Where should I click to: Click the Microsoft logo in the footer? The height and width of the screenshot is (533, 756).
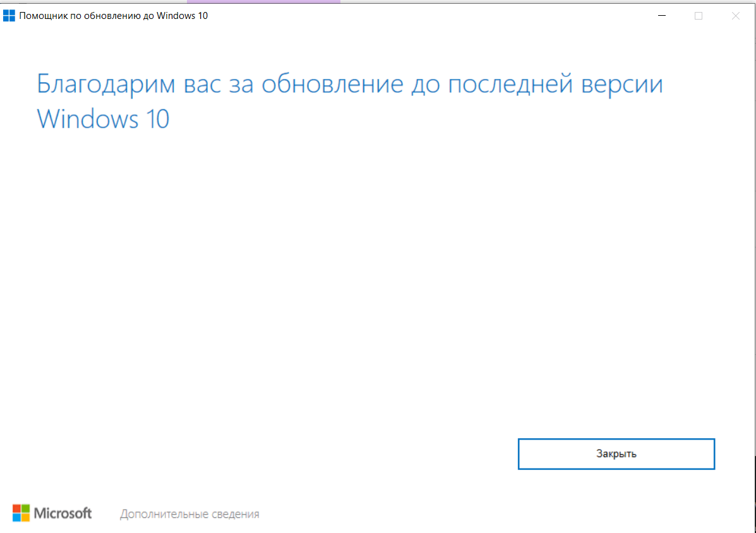click(x=52, y=513)
